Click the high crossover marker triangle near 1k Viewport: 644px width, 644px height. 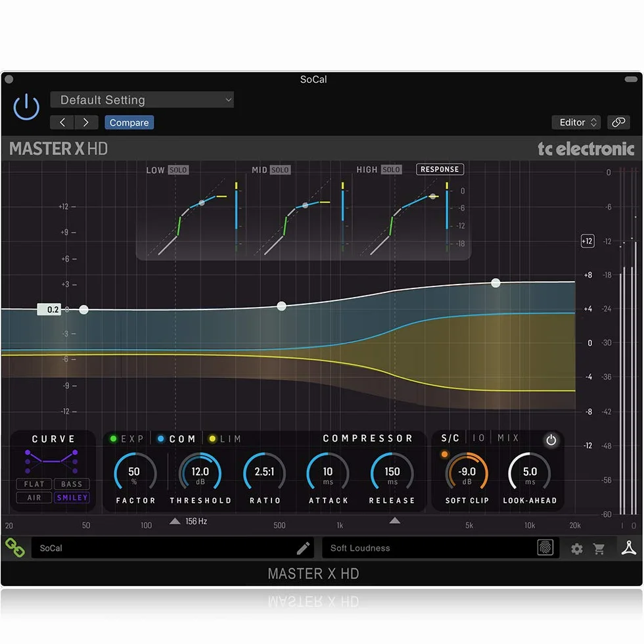[x=395, y=520]
